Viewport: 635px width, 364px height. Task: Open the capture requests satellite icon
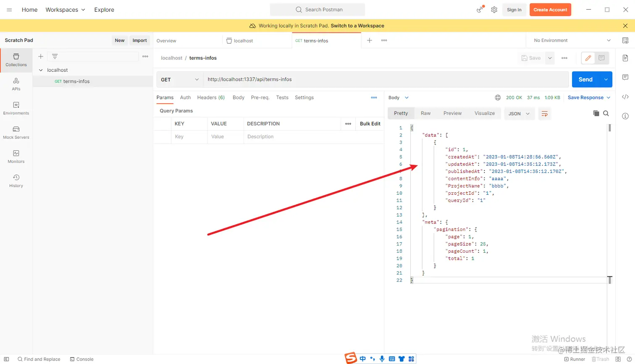480,10
